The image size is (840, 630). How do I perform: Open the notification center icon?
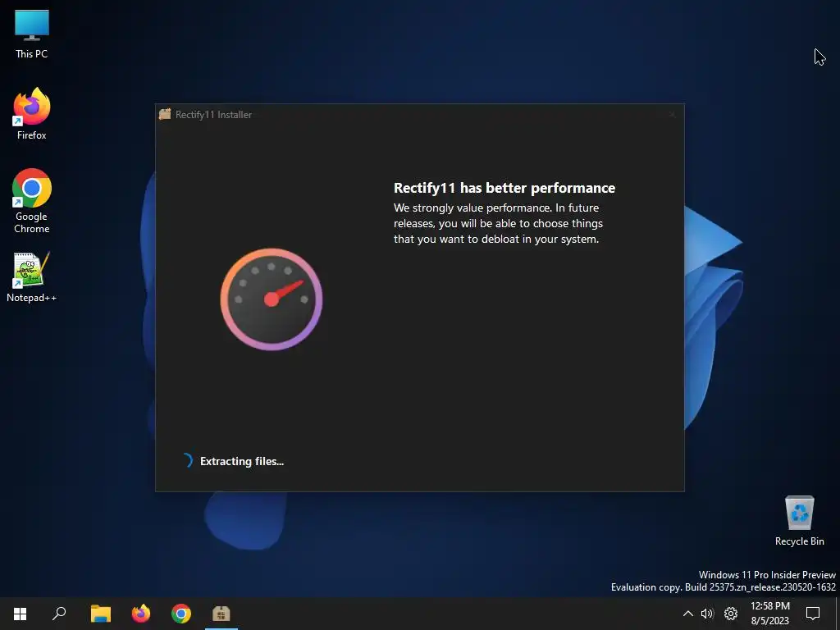click(813, 614)
